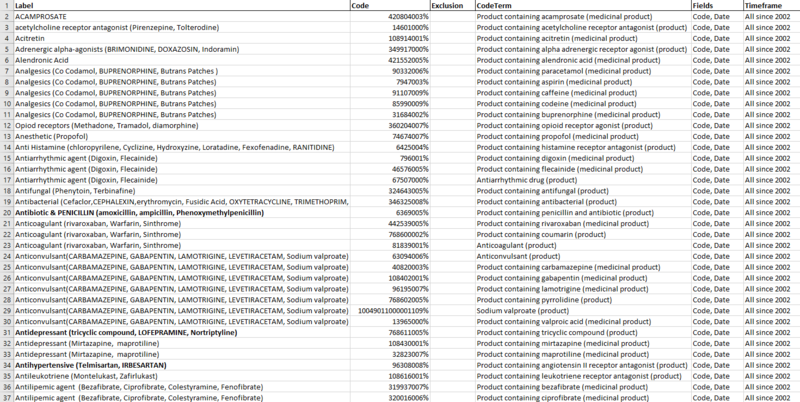Click 'Product containing rivaroxaban' cell
Viewport: 800px width, 402px height.
tap(583, 223)
